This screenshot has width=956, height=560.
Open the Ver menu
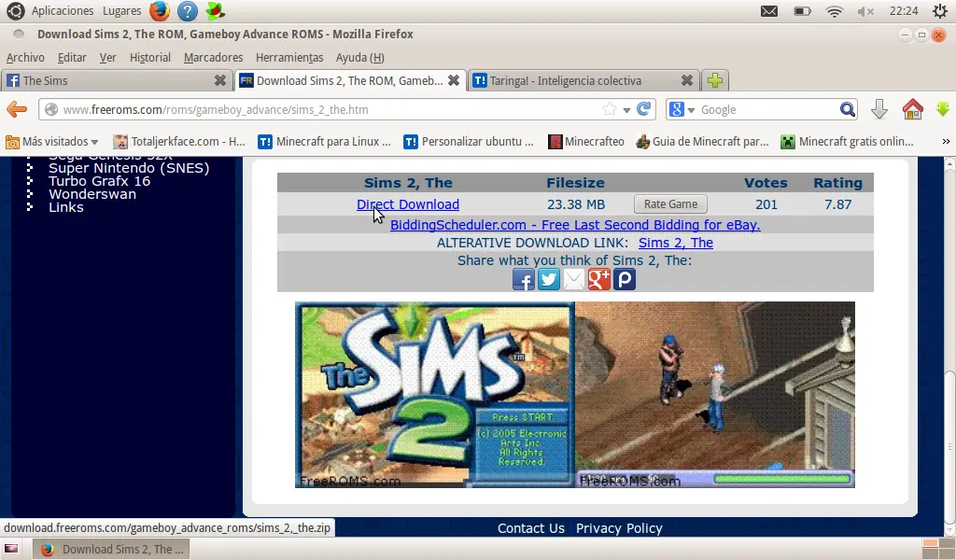[108, 57]
